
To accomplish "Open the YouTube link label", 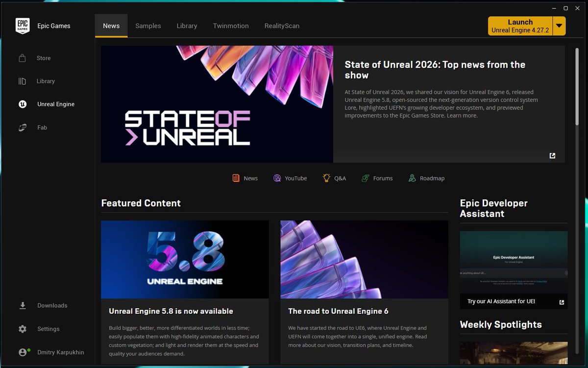I will [296, 178].
